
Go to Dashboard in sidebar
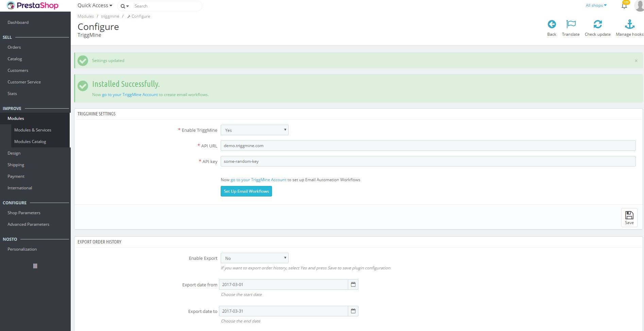tap(18, 22)
